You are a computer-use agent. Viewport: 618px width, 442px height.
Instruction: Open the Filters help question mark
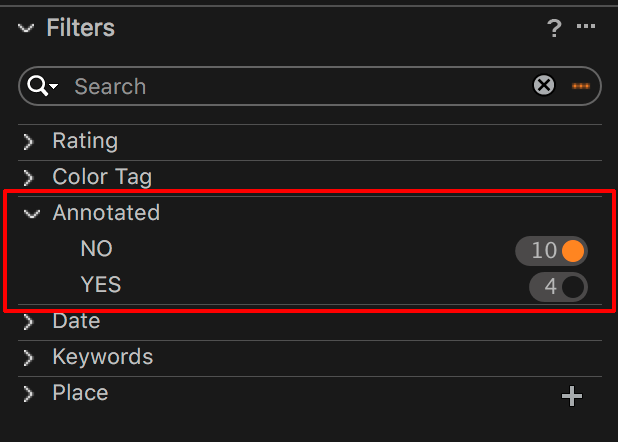pos(554,28)
